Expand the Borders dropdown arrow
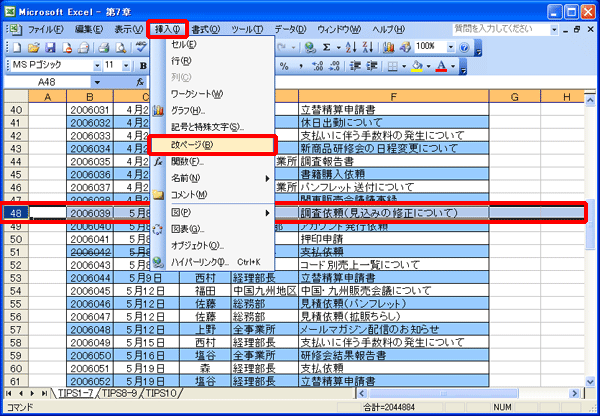The height and width of the screenshot is (416, 600). click(404, 66)
